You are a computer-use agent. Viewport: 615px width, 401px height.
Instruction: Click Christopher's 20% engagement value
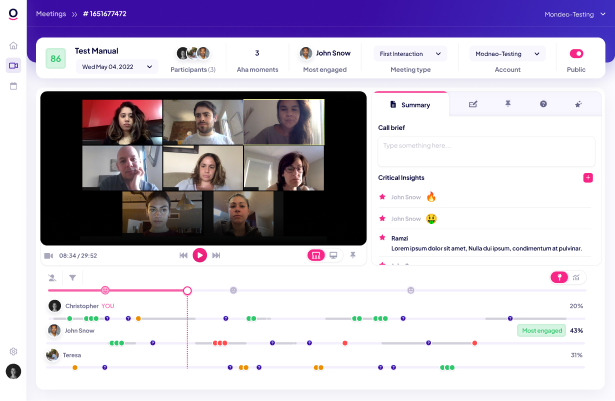pos(576,306)
